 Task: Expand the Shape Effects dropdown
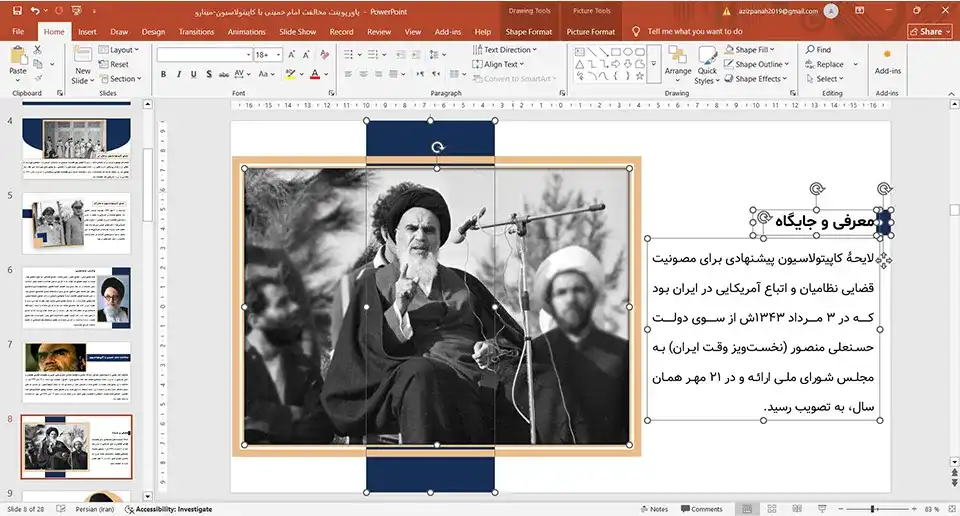click(x=756, y=78)
